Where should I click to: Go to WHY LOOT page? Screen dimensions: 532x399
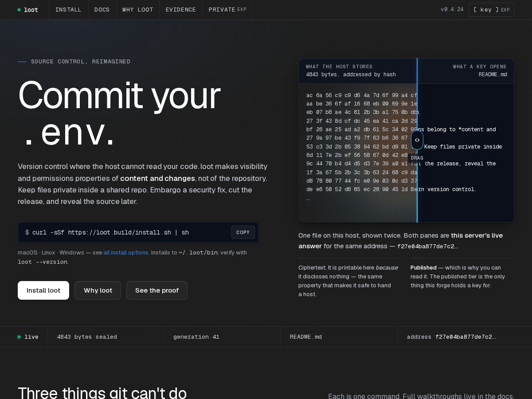coord(138,10)
